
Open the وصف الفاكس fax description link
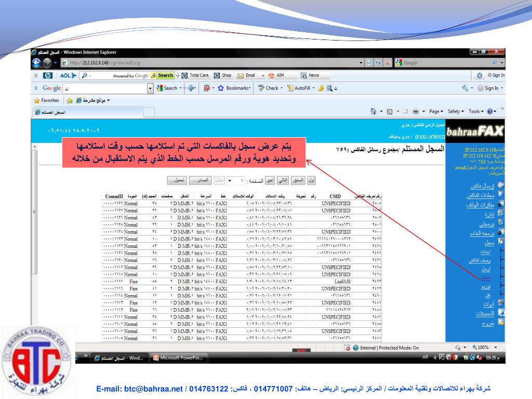click(x=480, y=261)
